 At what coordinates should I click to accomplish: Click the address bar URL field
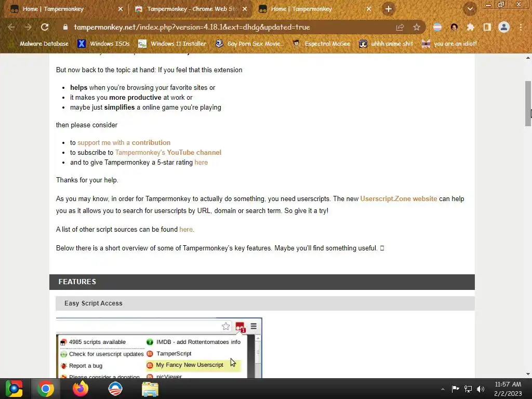[192, 27]
